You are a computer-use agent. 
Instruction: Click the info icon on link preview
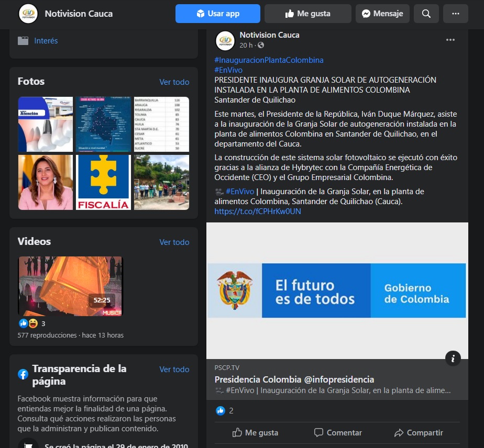pos(453,359)
